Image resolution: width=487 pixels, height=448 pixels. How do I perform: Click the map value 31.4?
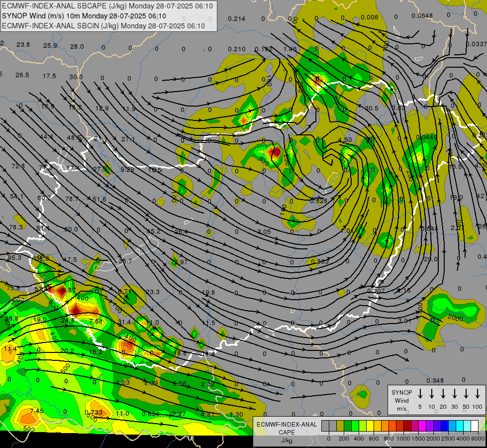[x=124, y=322]
